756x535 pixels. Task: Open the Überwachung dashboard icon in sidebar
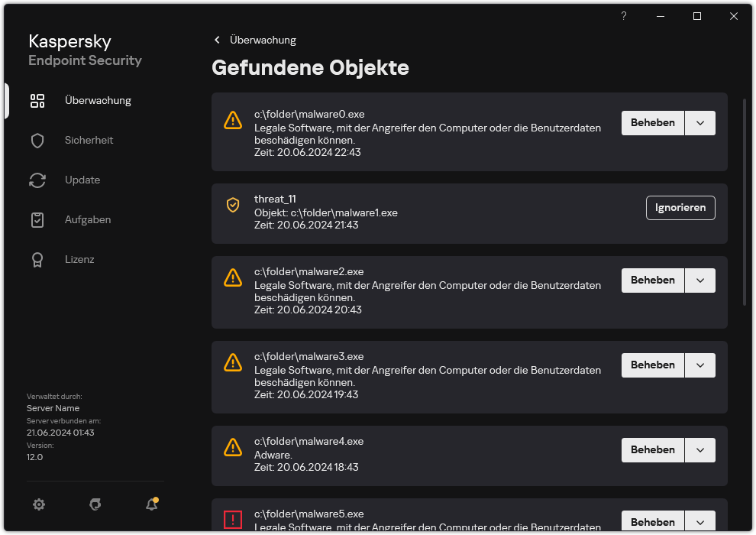click(37, 100)
